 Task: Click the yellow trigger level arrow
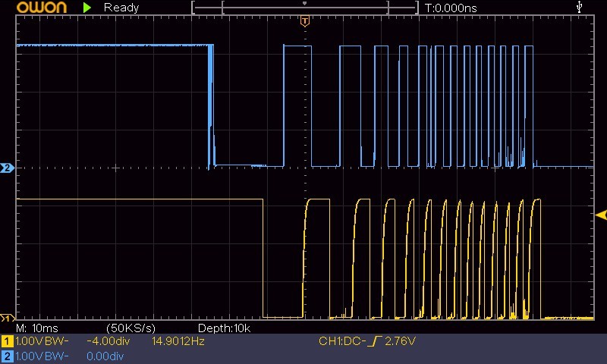click(x=601, y=215)
